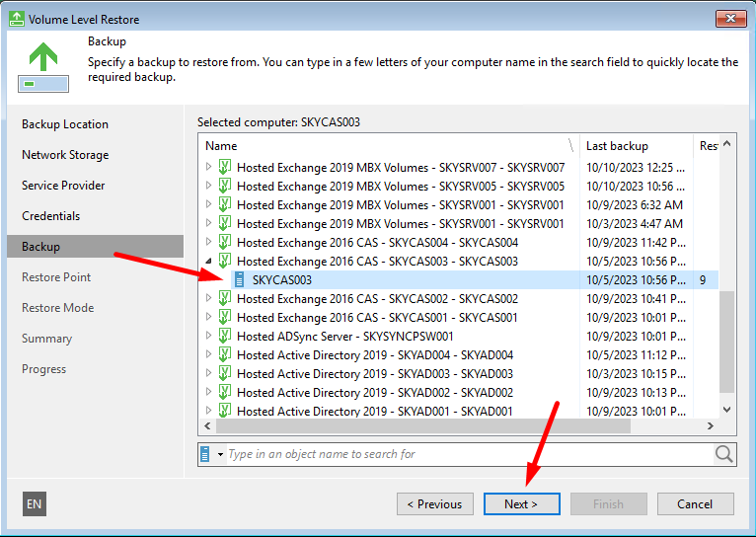756x537 pixels.
Task: Expand the SKYCAS004 backup node
Action: click(x=209, y=242)
